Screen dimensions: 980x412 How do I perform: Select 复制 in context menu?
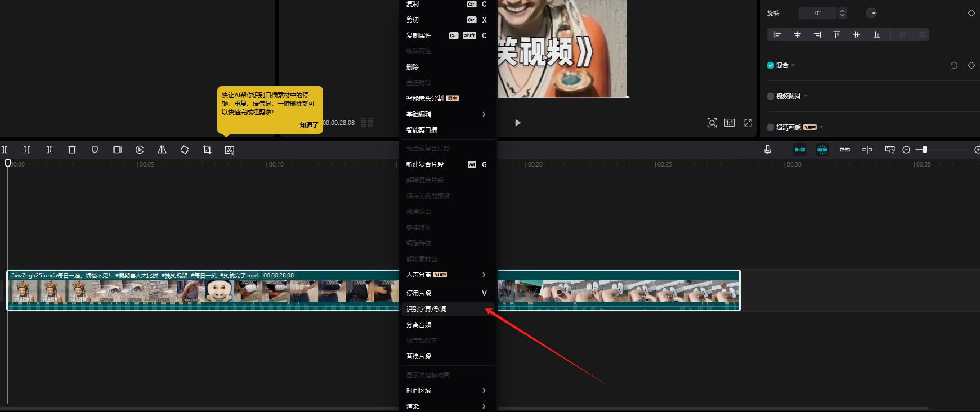tap(448, 4)
